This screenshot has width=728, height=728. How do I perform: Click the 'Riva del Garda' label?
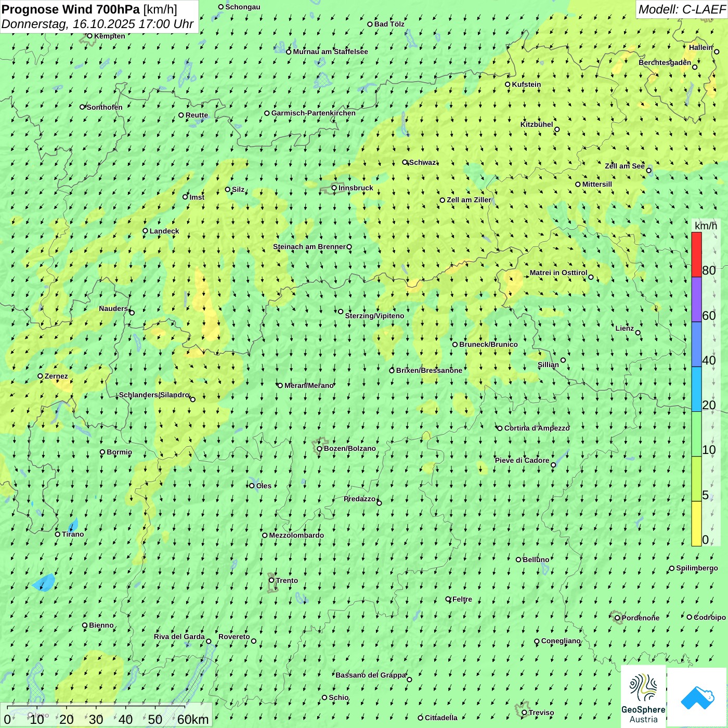click(179, 636)
